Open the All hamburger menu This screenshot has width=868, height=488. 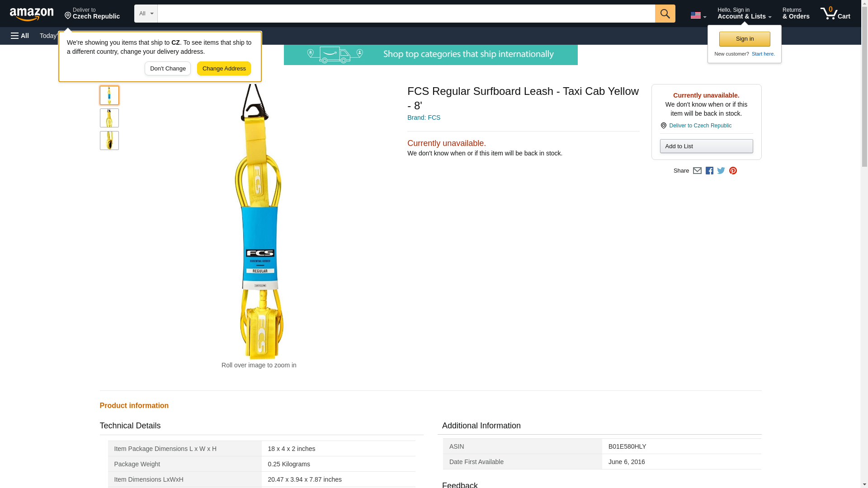20,36
